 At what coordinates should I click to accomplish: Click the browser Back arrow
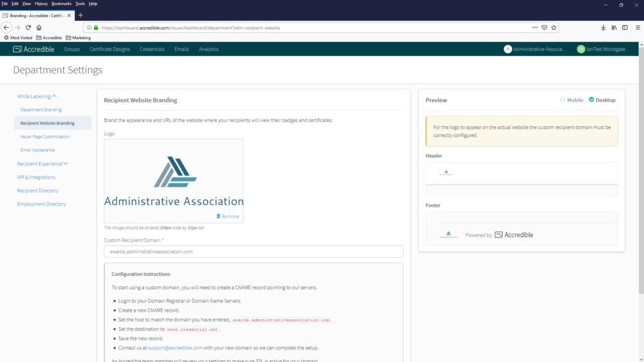(x=6, y=28)
